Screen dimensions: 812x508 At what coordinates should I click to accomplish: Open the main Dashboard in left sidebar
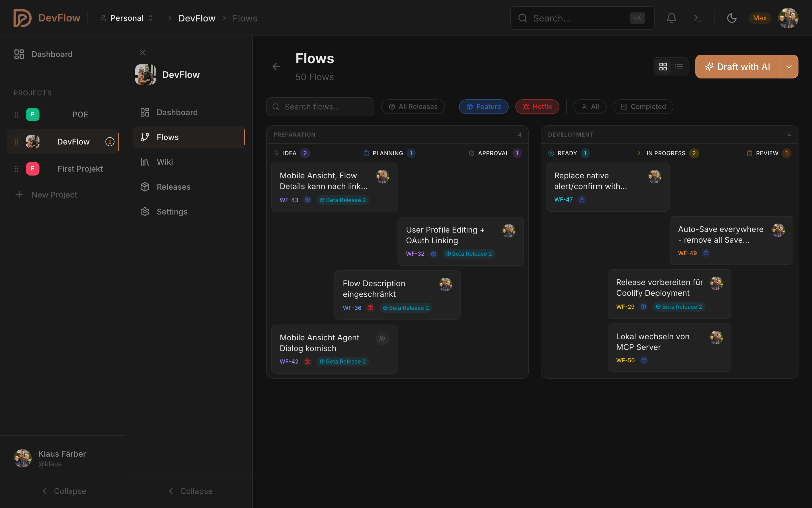(63, 54)
